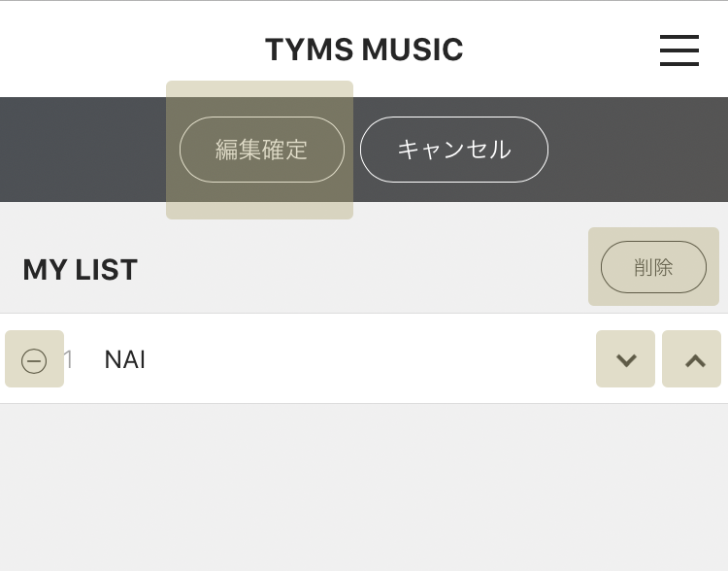728x571 pixels.
Task: Delete the list using 削除
Action: tap(653, 267)
